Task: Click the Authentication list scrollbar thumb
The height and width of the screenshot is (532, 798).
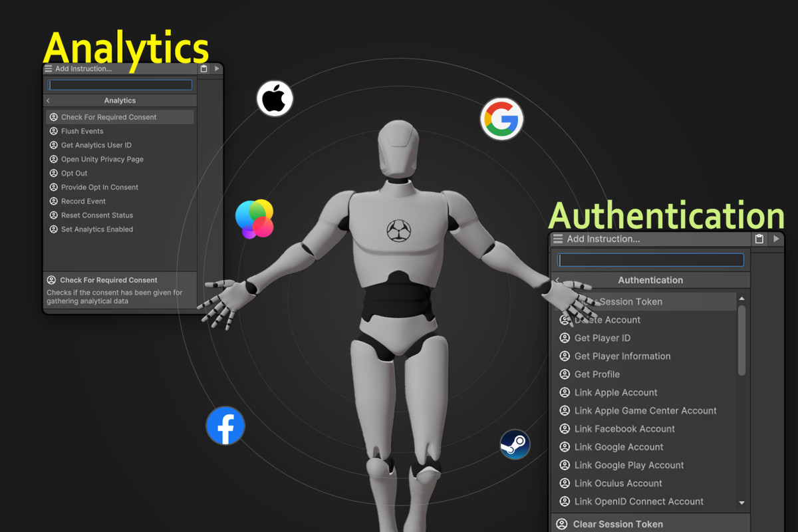Action: point(742,340)
